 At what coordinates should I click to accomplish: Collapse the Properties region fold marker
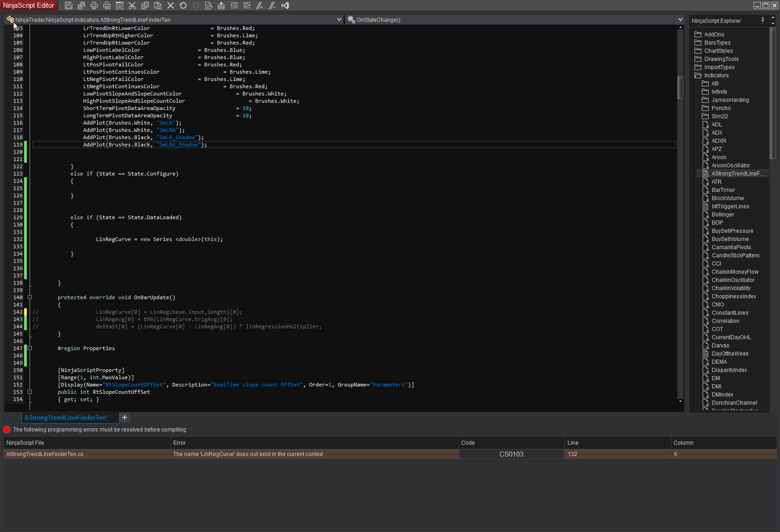[x=30, y=348]
